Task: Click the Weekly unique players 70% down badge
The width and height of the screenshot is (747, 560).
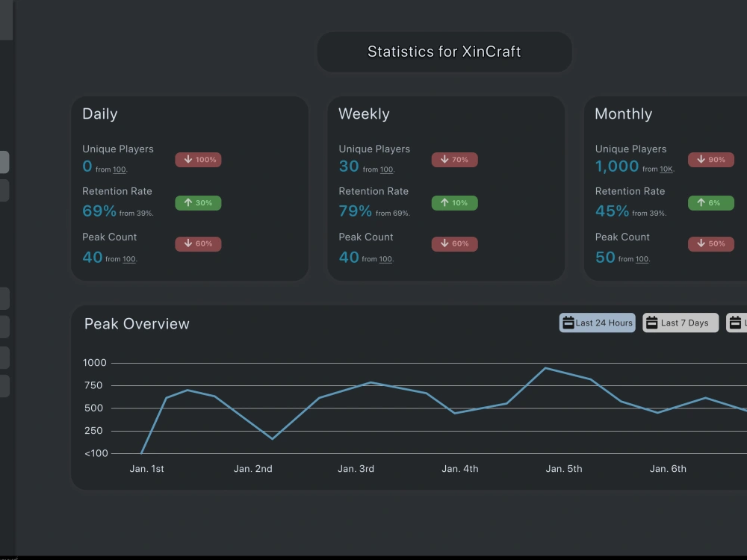Action: (x=454, y=160)
